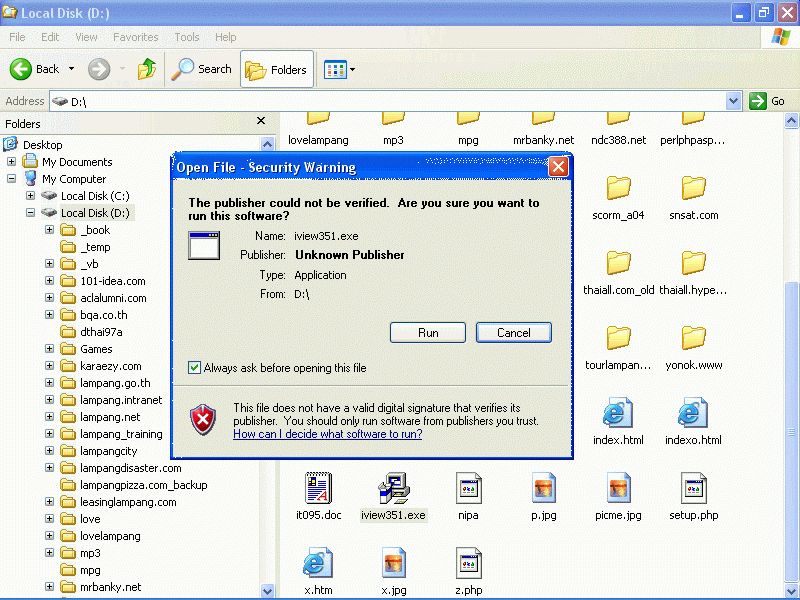Screen dimensions: 800x600
Task: Open the address bar dropdown arrow
Action: click(x=733, y=101)
